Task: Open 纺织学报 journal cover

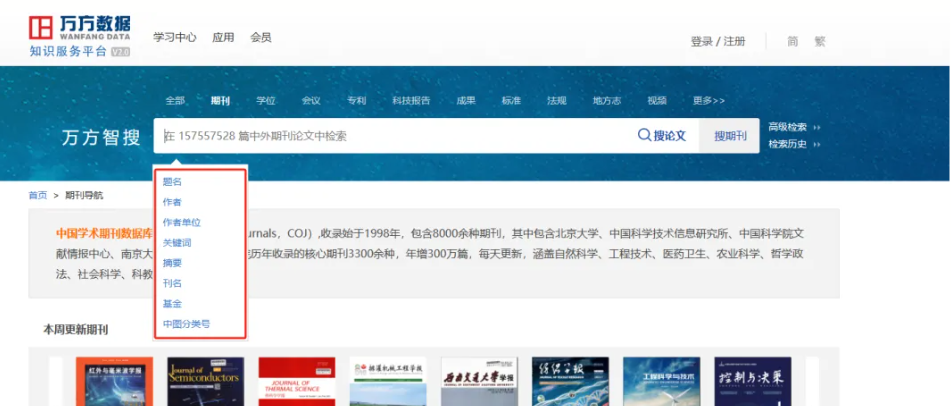Action: (x=570, y=381)
